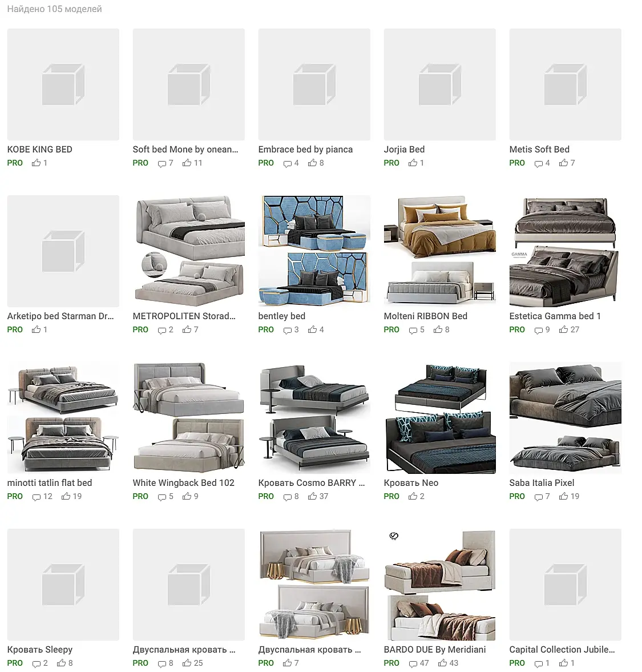This screenshot has height=672, width=642.
Task: Click the PRO badge under Capital Collection Jubile
Action: click(x=517, y=663)
